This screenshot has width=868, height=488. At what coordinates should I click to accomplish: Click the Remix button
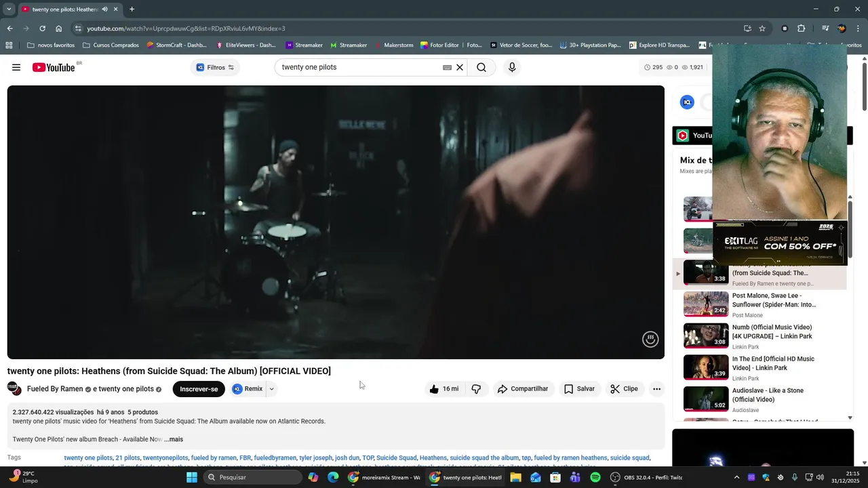tap(248, 389)
